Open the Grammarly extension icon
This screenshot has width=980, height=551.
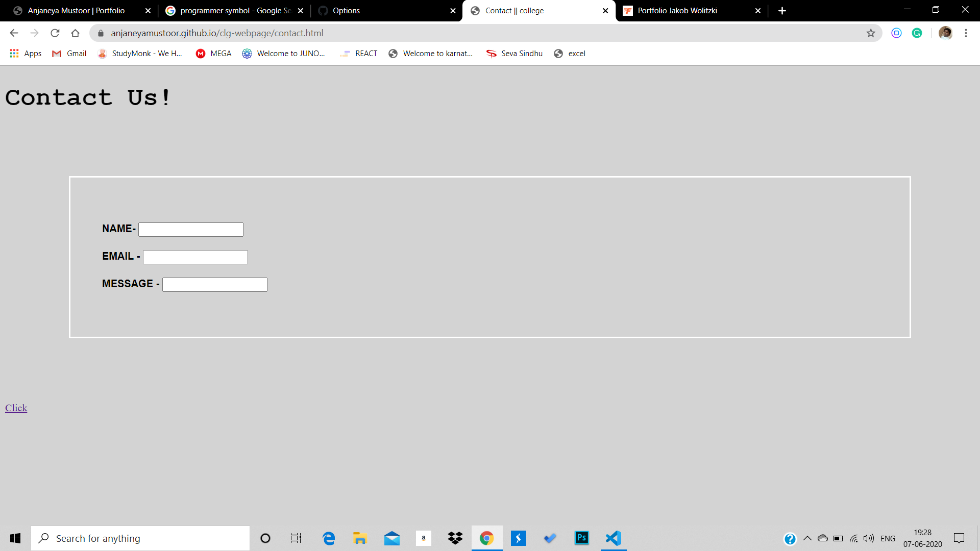(917, 33)
